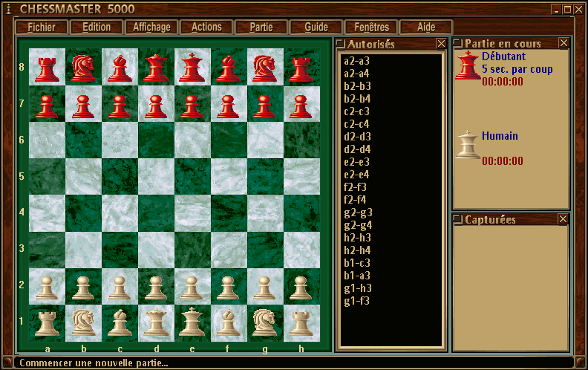The image size is (588, 370).
Task: Open the Fichier menu
Action: pos(42,27)
